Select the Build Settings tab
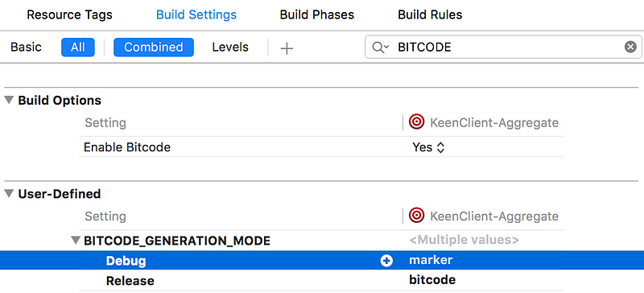 [x=196, y=14]
